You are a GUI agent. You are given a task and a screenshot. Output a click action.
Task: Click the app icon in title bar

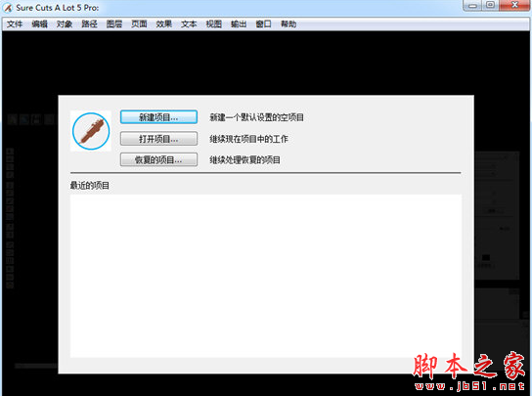click(x=8, y=8)
